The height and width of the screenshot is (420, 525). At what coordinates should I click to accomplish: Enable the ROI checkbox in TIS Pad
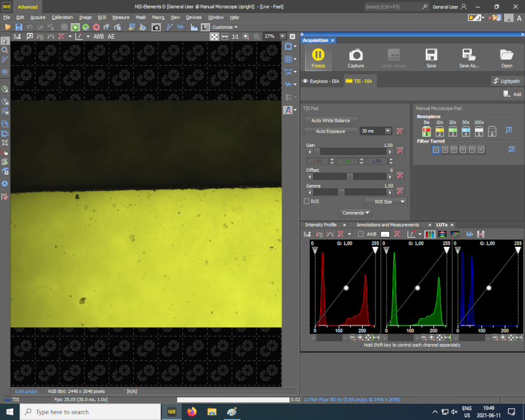pos(306,201)
